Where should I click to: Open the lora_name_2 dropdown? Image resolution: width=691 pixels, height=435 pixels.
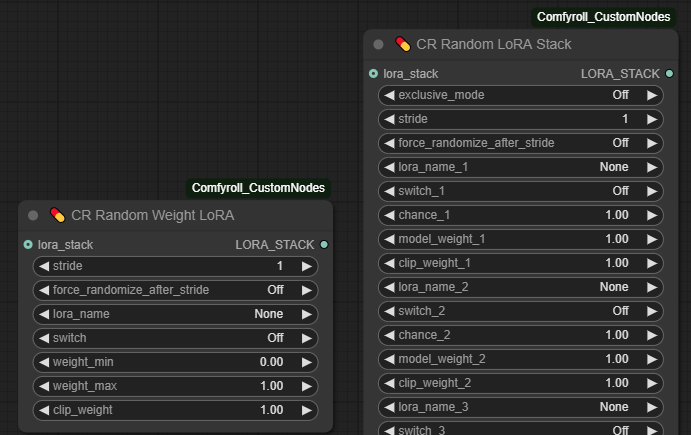pyautogui.click(x=520, y=287)
